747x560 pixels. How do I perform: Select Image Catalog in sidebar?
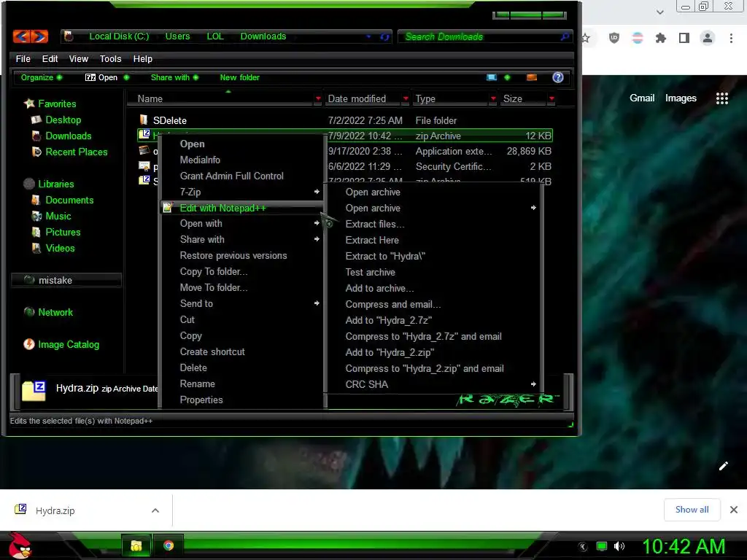click(x=68, y=344)
